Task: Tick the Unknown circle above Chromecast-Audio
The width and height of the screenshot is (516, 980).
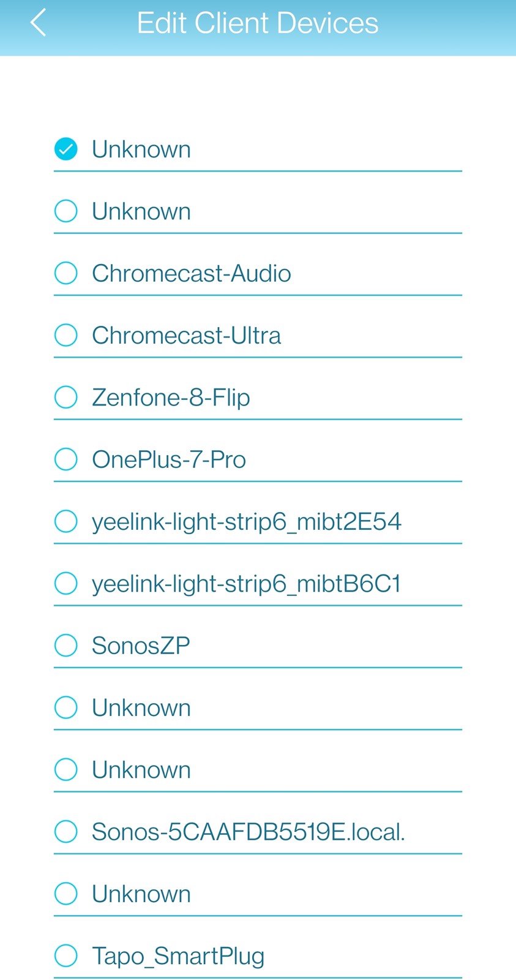Action: (65, 211)
